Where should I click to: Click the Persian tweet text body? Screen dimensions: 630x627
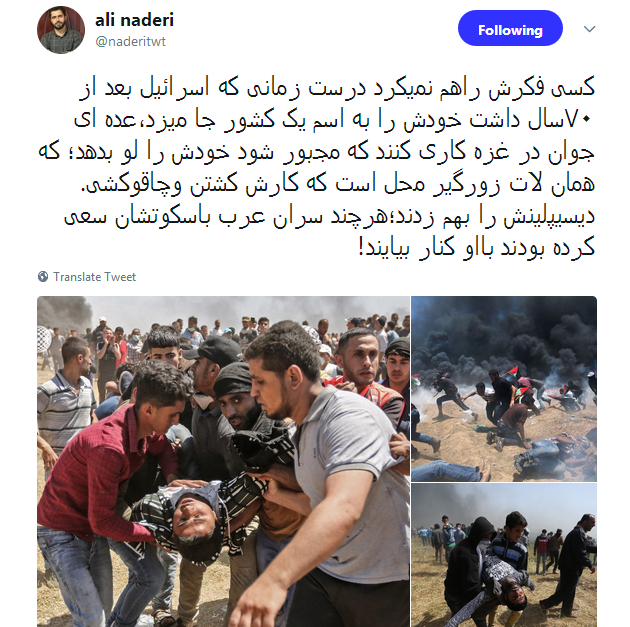pos(317,167)
